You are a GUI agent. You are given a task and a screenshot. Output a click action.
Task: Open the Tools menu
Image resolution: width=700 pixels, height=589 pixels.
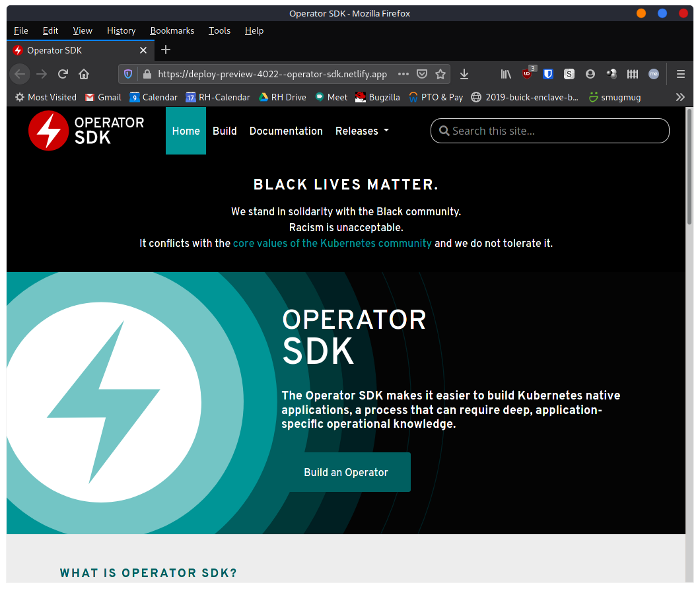pos(220,31)
